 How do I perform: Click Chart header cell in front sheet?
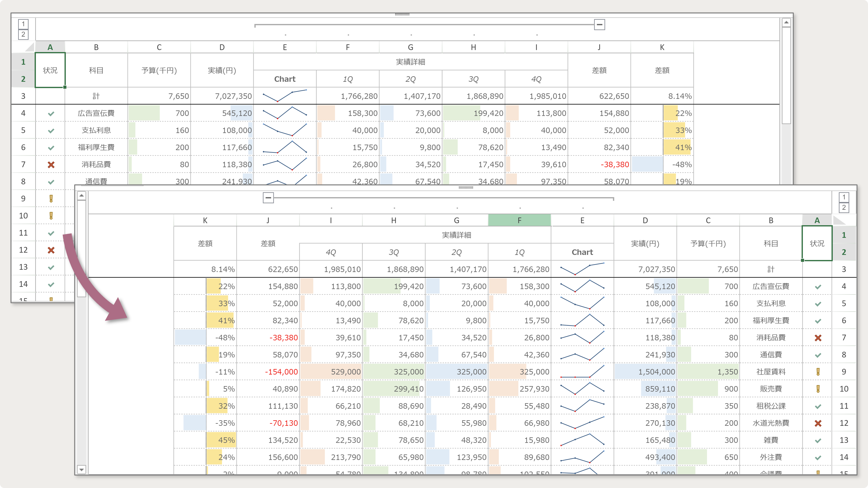pyautogui.click(x=582, y=252)
